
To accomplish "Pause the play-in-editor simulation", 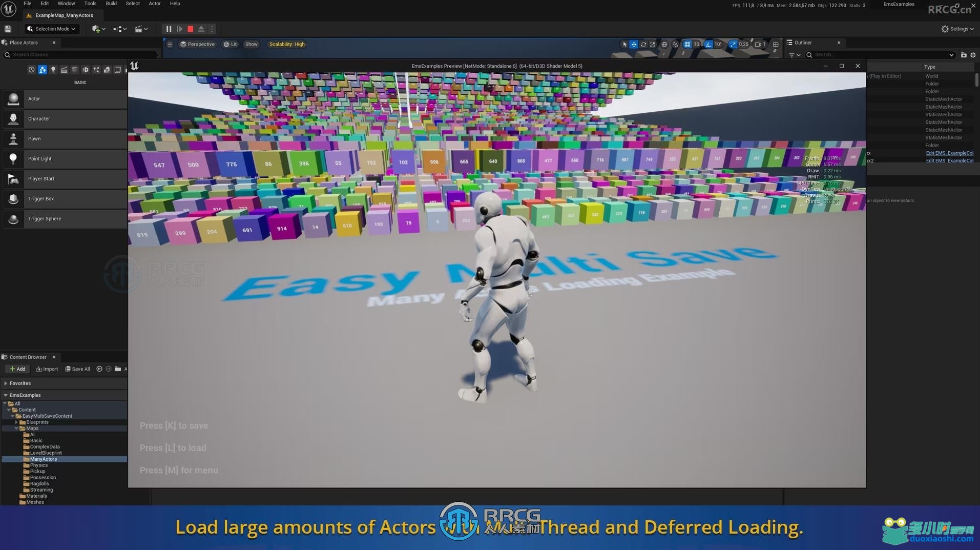I will (169, 29).
